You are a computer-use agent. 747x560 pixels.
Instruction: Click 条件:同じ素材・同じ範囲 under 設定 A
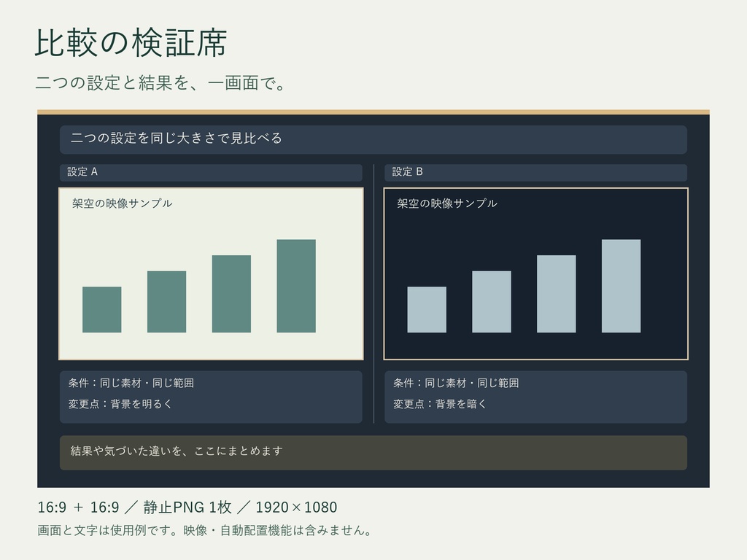pos(131,383)
